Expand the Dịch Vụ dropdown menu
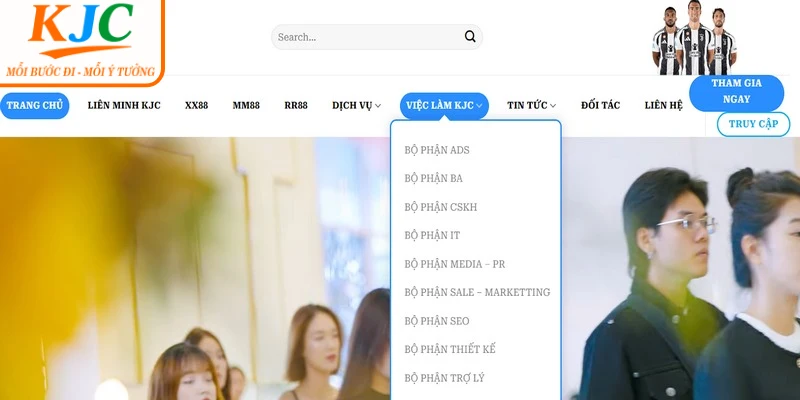 (356, 106)
